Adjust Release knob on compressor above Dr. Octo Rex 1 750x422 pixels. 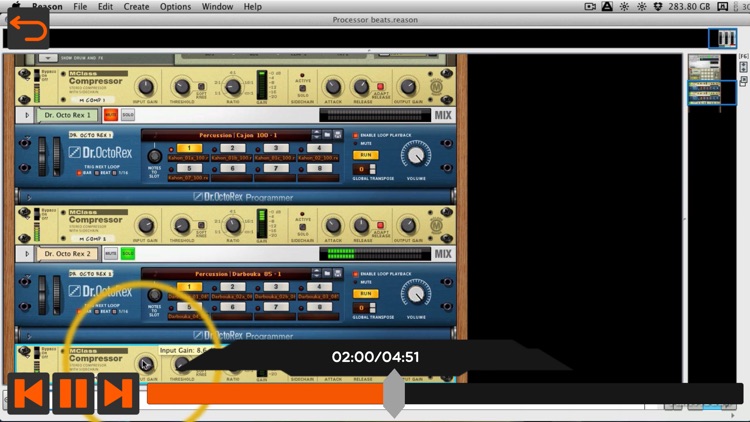click(361, 87)
